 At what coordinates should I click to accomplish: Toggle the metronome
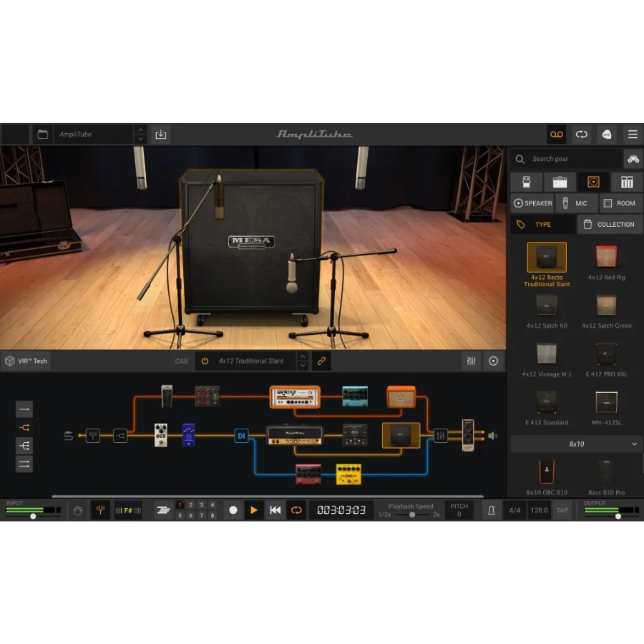point(492,510)
